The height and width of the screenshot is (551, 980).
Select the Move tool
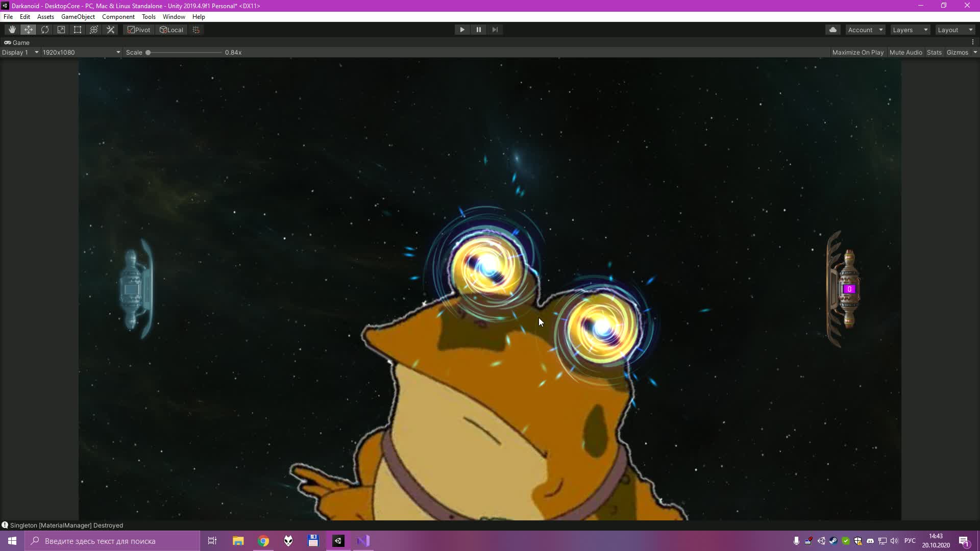(28, 30)
